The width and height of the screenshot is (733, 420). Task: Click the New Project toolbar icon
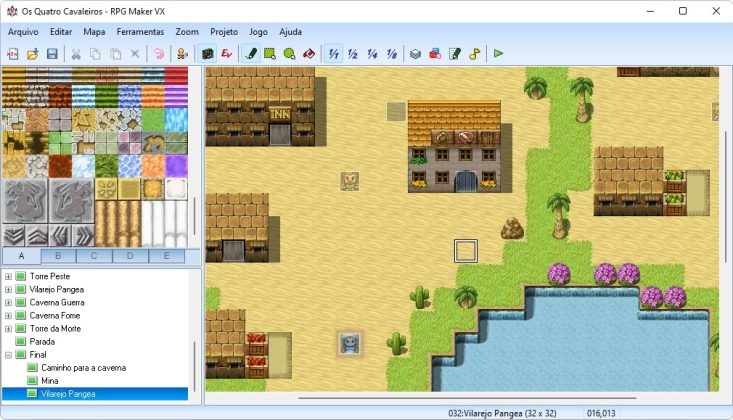pos(13,54)
